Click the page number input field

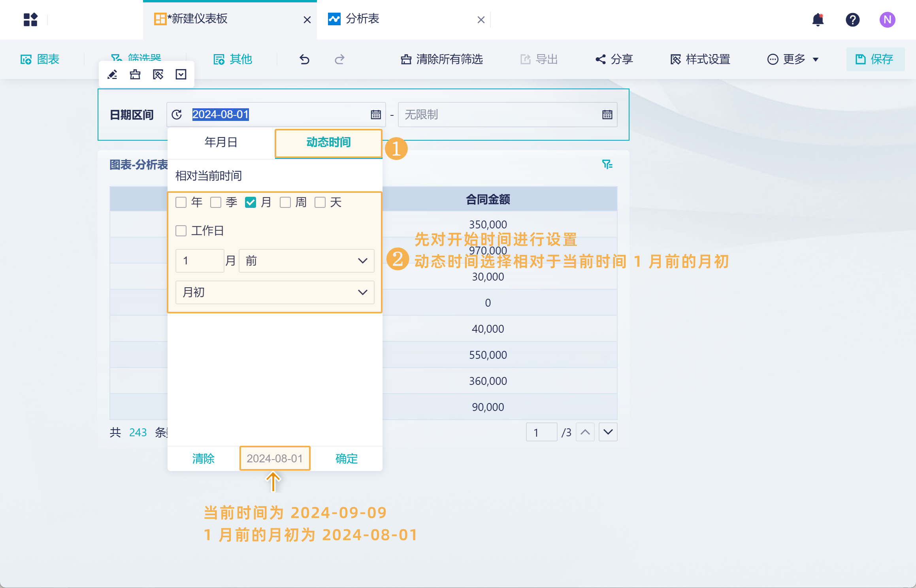541,432
